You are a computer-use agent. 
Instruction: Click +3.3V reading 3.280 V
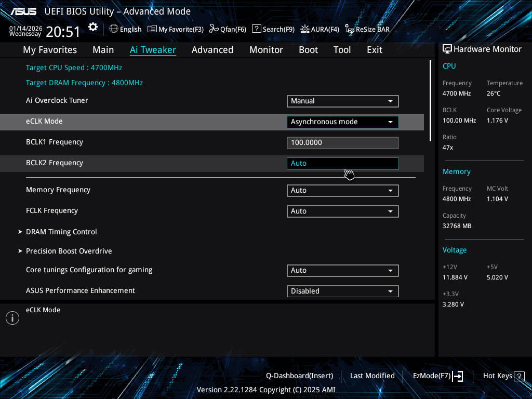click(x=453, y=304)
